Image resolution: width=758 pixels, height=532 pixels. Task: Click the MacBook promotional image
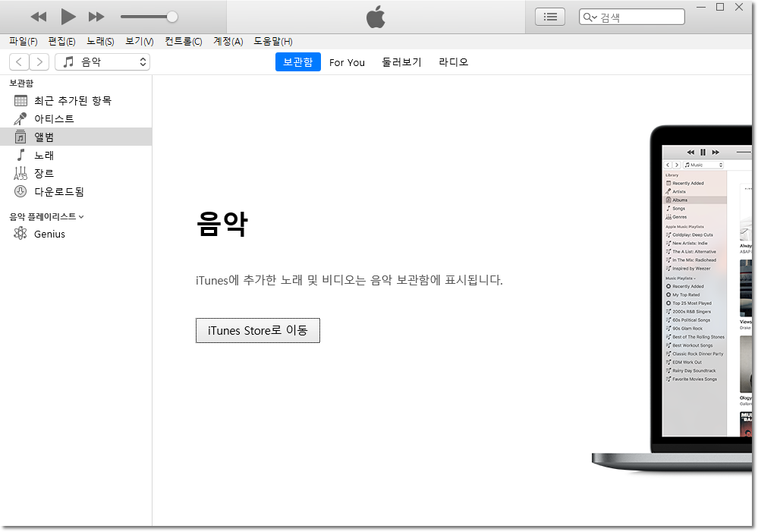pos(672,298)
